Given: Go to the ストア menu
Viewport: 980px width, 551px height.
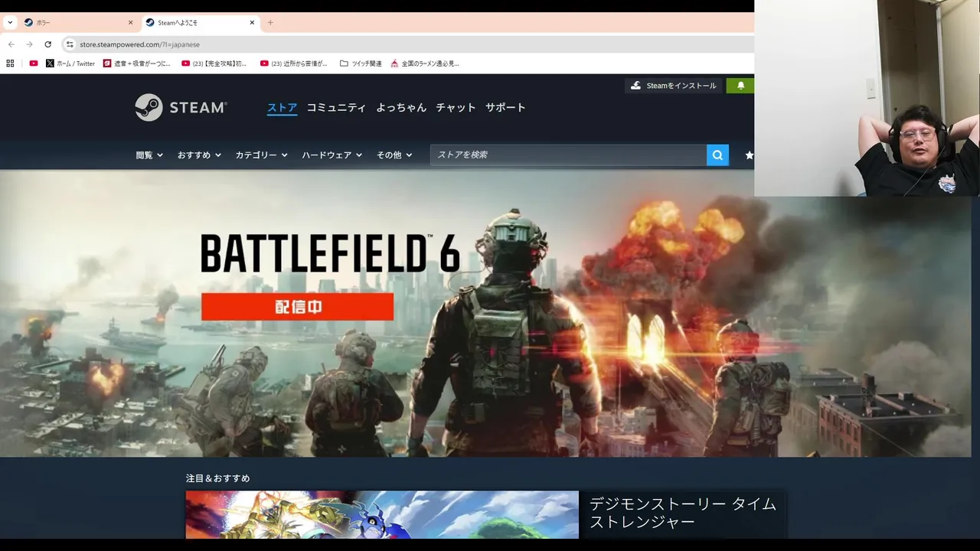Looking at the screenshot, I should coord(282,108).
